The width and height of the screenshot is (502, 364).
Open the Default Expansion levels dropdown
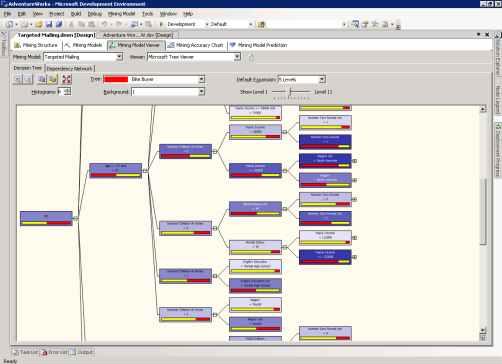pyautogui.click(x=322, y=80)
